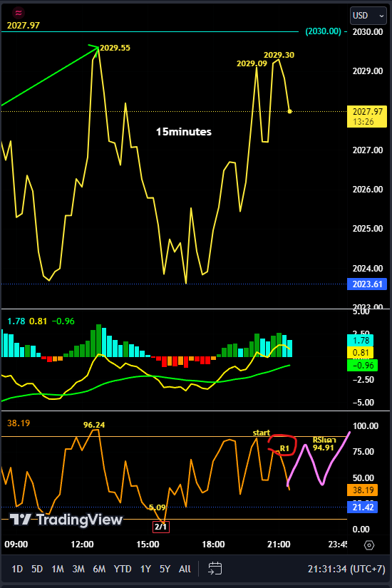Click the 5.09 RSI low label
The height and width of the screenshot is (588, 392).
(x=158, y=507)
